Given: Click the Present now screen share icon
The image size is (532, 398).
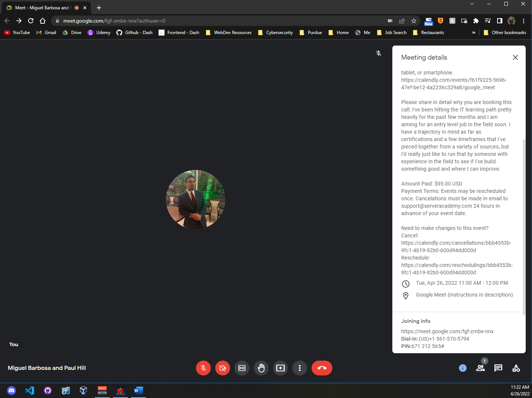Looking at the screenshot, I should tap(280, 368).
